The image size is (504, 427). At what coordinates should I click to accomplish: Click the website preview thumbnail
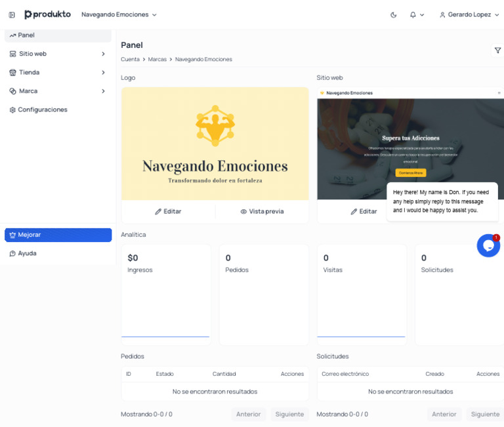tap(410, 144)
